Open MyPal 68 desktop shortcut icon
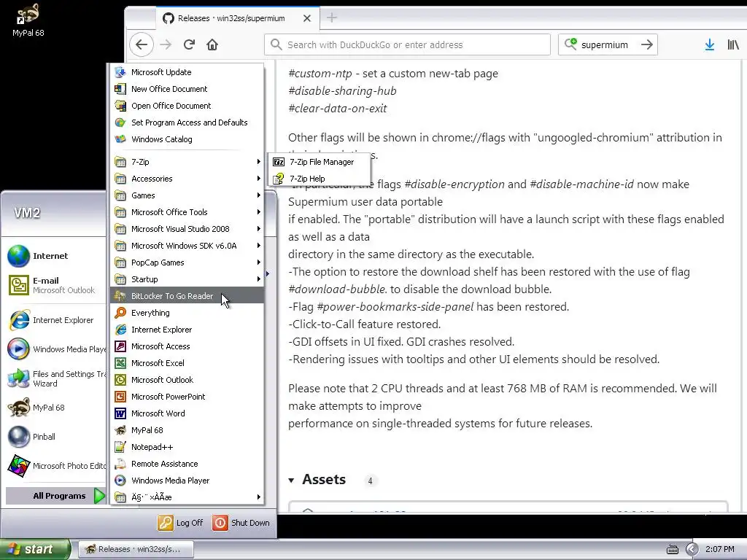Viewport: 747px width, 560px height. point(28,20)
